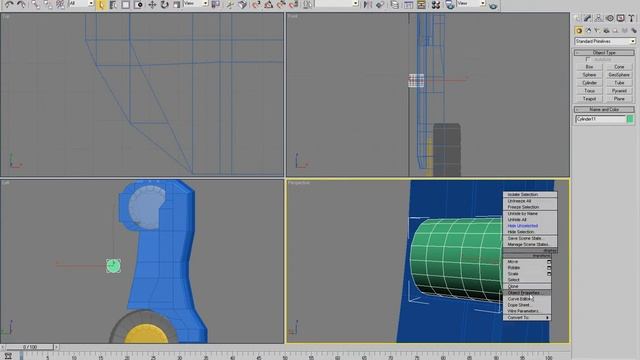The height and width of the screenshot is (360, 640).
Task: Click the time slider showing 0 / 100
Action: click(30, 347)
